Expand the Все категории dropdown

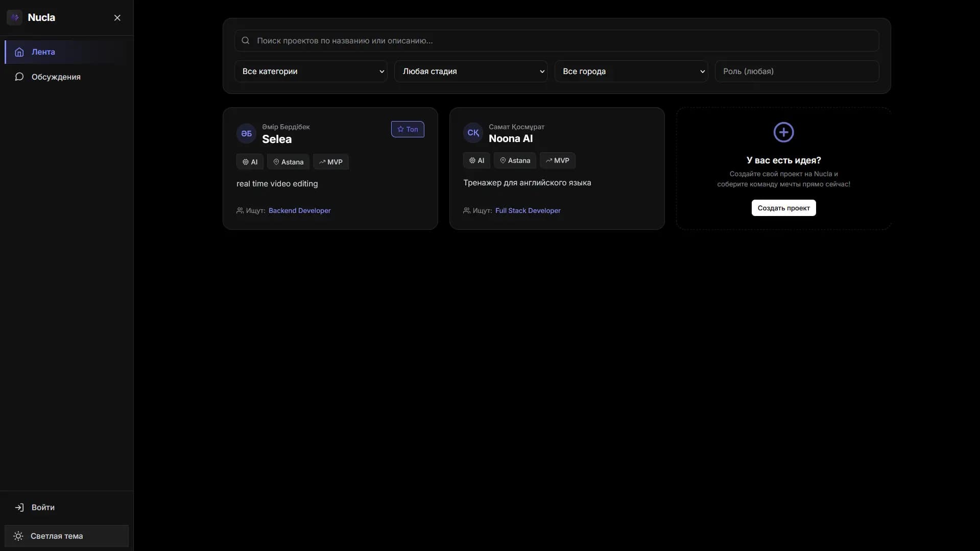coord(311,71)
